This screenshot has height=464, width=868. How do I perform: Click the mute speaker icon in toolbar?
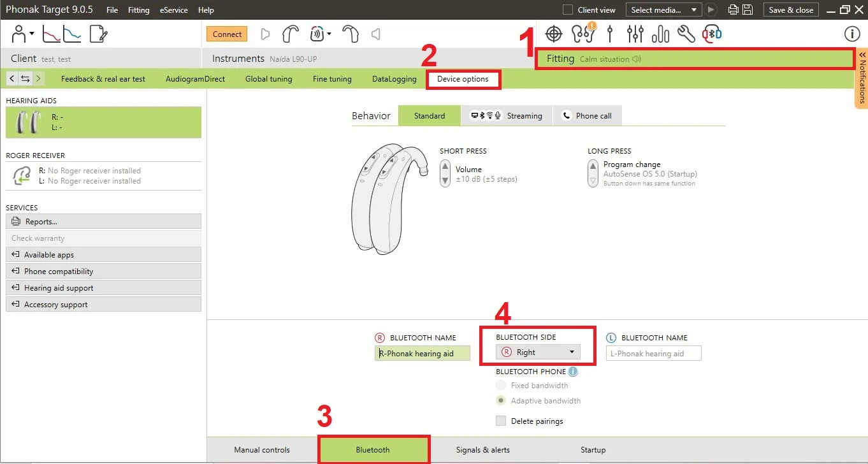[376, 34]
